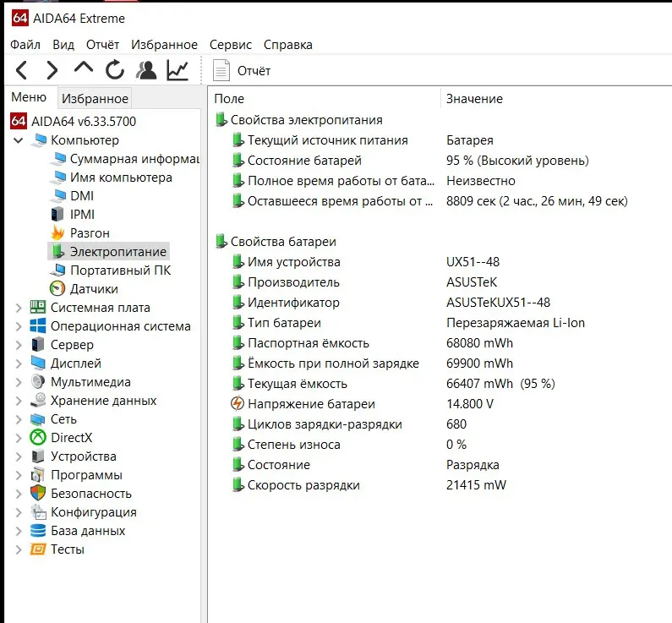Expand the Хранение данных node
This screenshot has height=623, width=672.
pyautogui.click(x=18, y=401)
